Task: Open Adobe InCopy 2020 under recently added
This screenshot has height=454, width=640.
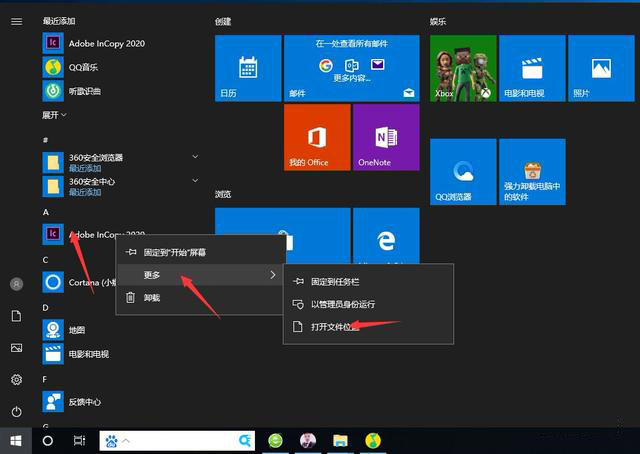Action: [x=94, y=43]
